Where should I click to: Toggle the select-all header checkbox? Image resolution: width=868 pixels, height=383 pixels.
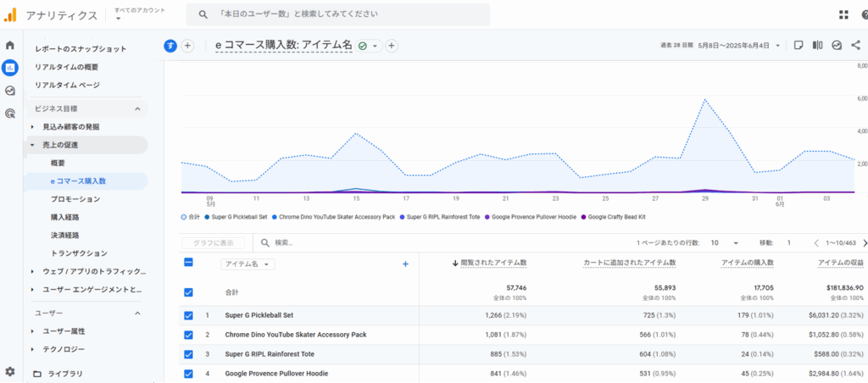pos(188,263)
